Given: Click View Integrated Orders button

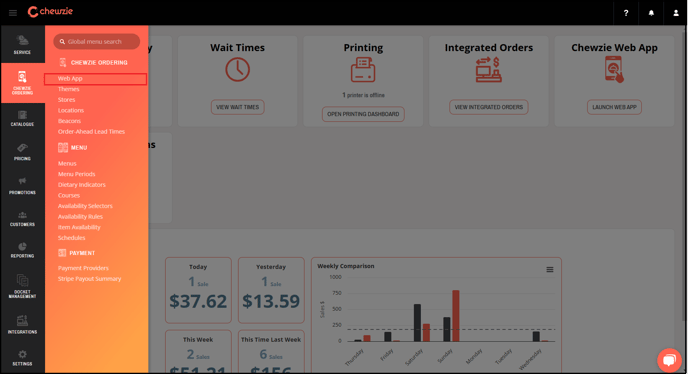Looking at the screenshot, I should (488, 107).
